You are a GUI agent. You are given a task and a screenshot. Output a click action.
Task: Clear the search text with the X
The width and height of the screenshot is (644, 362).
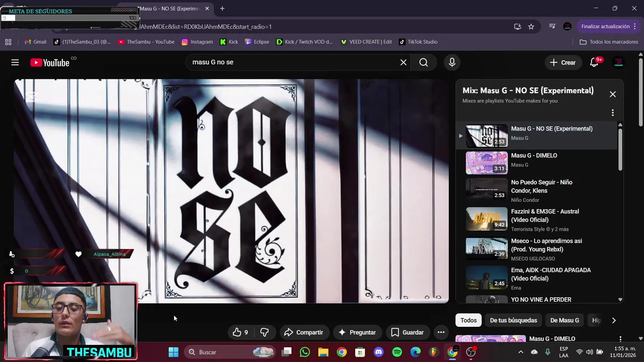(x=404, y=62)
